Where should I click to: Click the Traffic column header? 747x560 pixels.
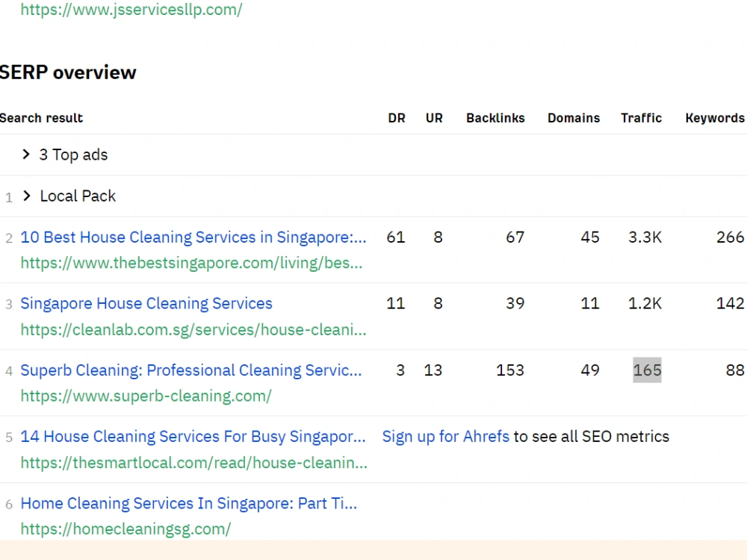(641, 118)
